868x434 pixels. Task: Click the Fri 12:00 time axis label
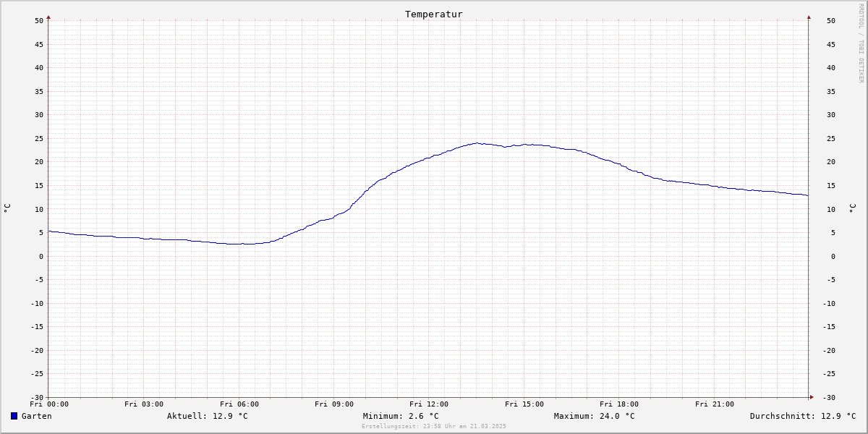(x=429, y=404)
